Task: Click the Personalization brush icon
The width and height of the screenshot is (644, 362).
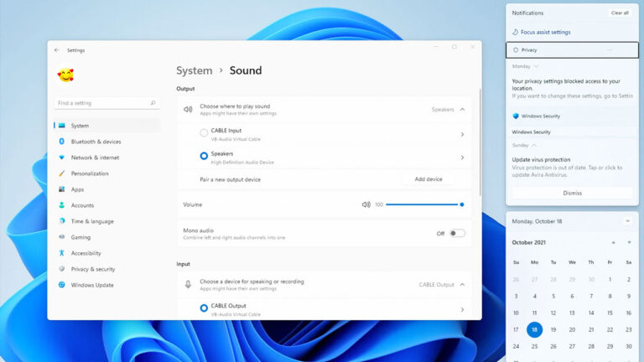Action: 61,173
